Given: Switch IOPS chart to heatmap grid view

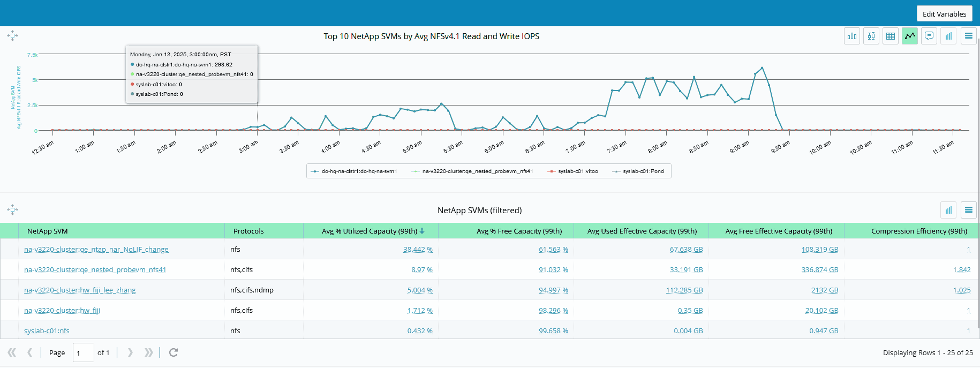Looking at the screenshot, I should pos(891,36).
